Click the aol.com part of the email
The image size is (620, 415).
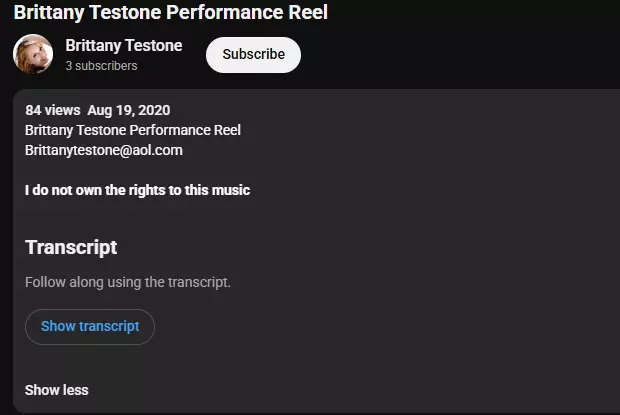coord(157,150)
